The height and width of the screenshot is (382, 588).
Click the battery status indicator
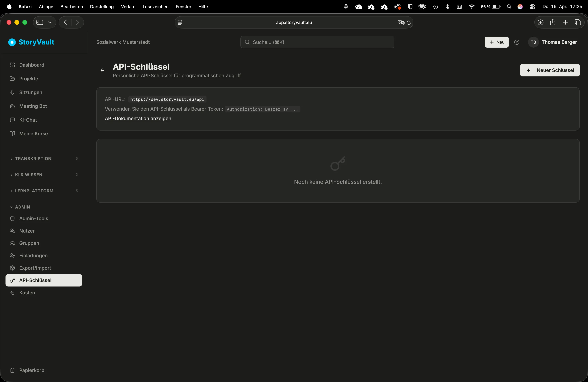[x=491, y=7]
